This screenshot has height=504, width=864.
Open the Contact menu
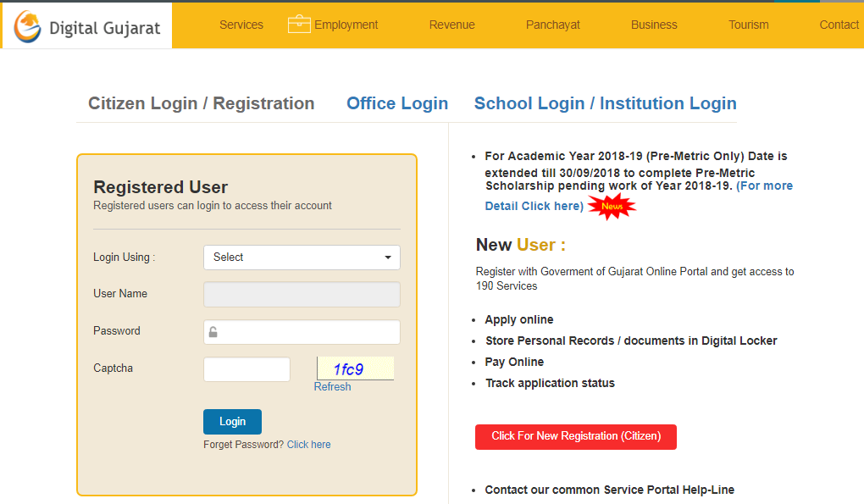(x=838, y=25)
